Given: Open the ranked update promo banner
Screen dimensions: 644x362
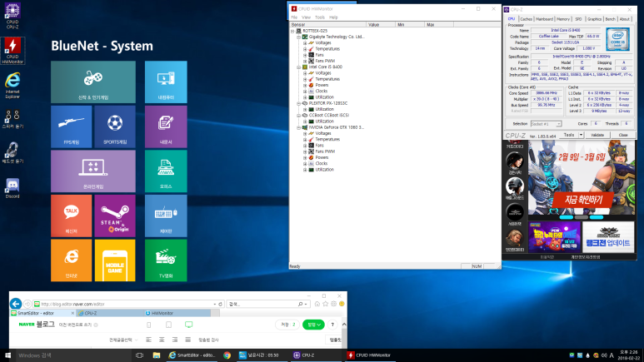Looking at the screenshot, I should coord(608,237).
